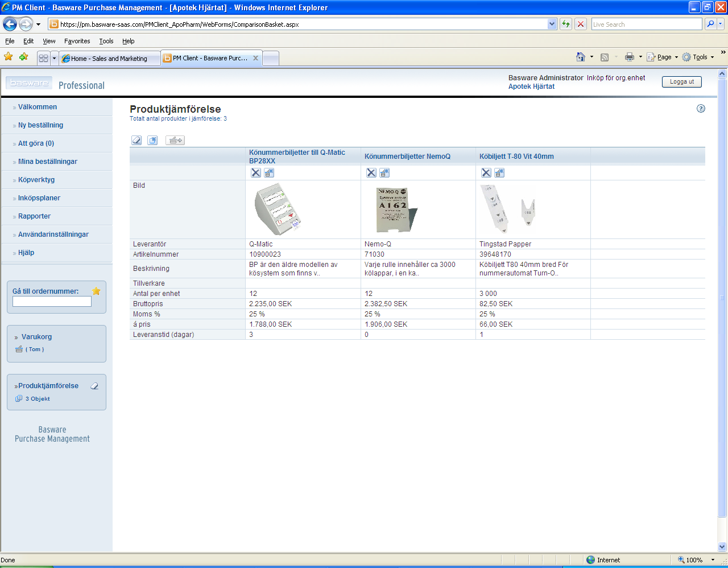Open Köbiljett T-80 Vit 40mm link
Viewport: 728px width, 568px height.
[x=516, y=157]
